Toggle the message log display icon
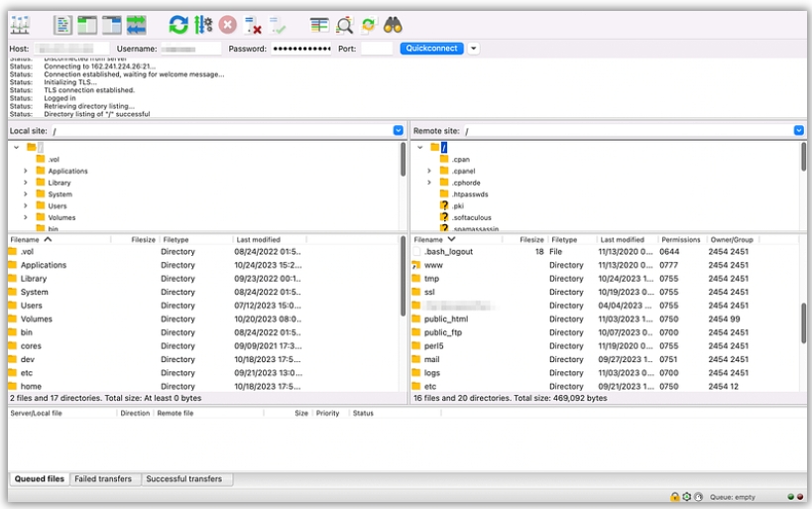The width and height of the screenshot is (812, 509). coord(63,25)
